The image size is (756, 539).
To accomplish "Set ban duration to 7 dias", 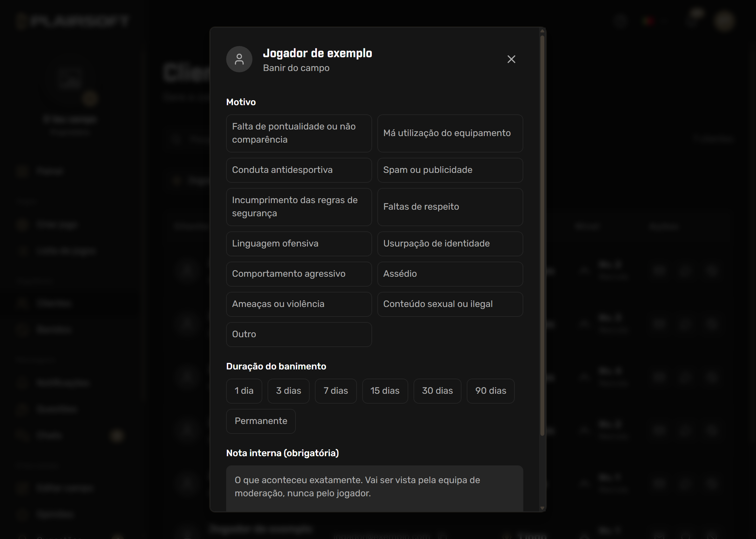I will (336, 391).
